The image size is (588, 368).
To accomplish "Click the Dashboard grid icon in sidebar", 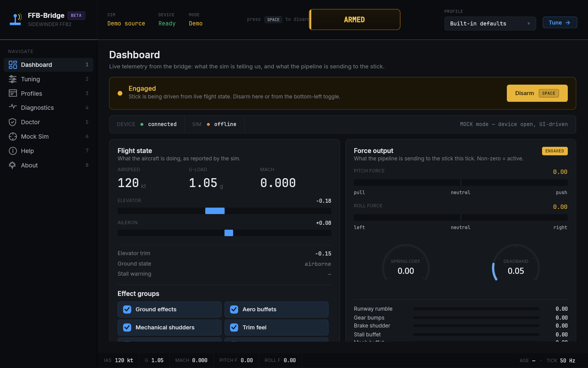I will point(13,65).
